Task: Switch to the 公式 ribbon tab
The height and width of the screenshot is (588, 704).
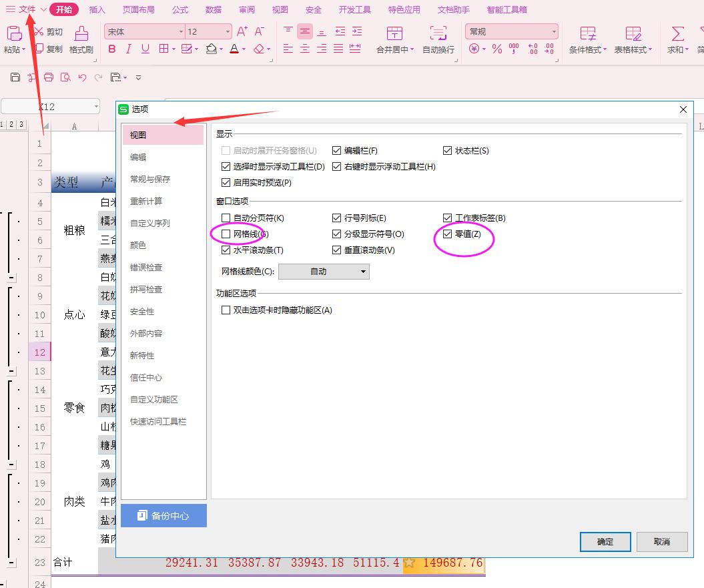Action: (180, 9)
